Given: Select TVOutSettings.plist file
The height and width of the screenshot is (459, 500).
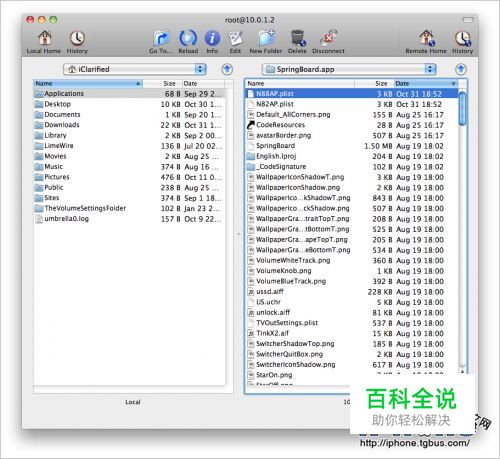Looking at the screenshot, I should pyautogui.click(x=352, y=323).
